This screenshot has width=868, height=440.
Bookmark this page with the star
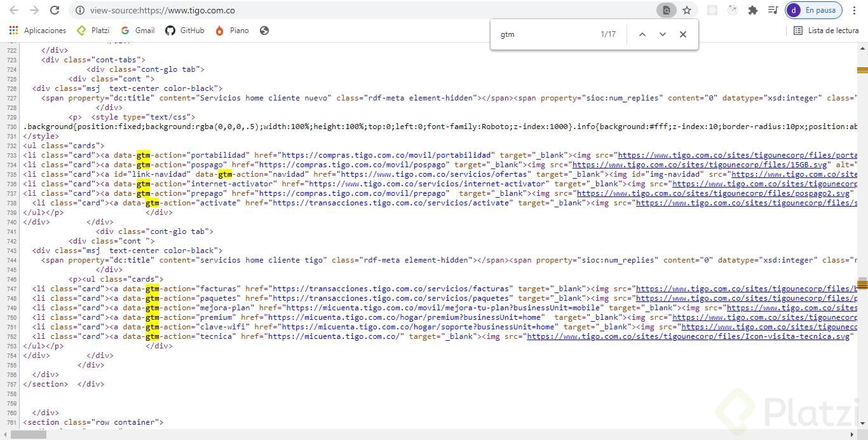pyautogui.click(x=687, y=10)
